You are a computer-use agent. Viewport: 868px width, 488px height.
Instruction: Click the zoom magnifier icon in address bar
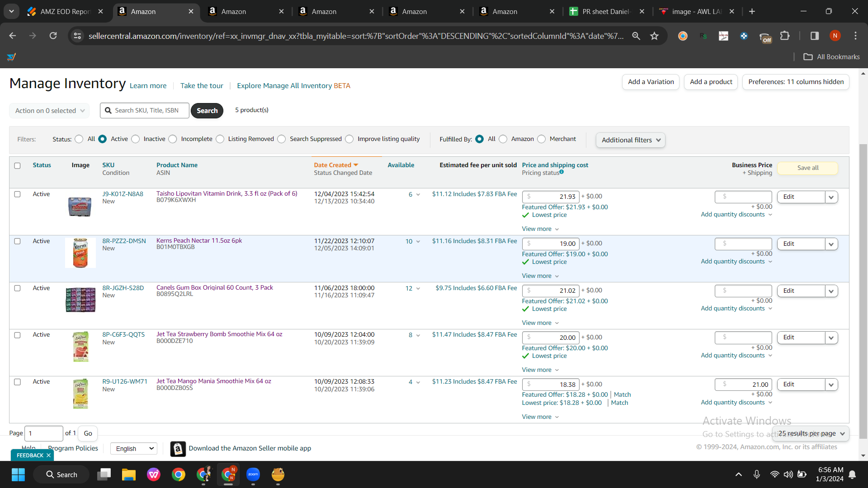(x=636, y=36)
